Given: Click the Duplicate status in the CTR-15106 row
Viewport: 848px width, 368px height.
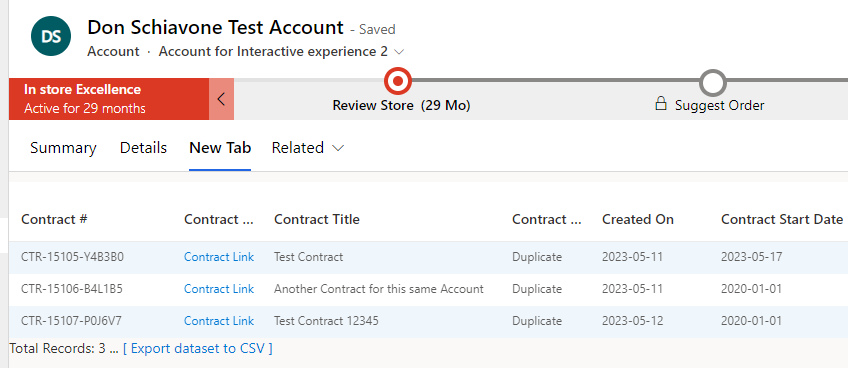Looking at the screenshot, I should point(537,289).
